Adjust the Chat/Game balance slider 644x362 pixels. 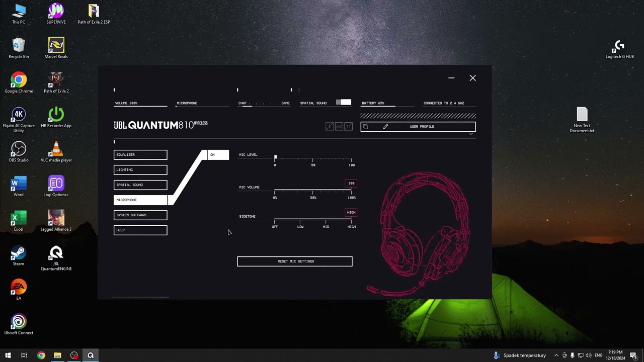264,104
